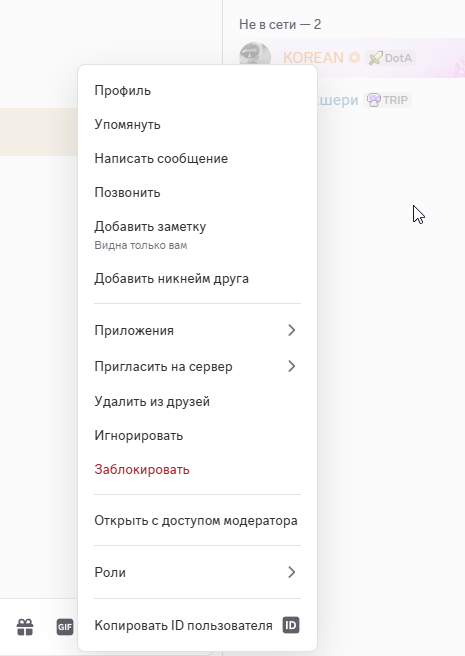Click the role badge icon next to KOREAN
The image size is (465, 656).
point(354,57)
